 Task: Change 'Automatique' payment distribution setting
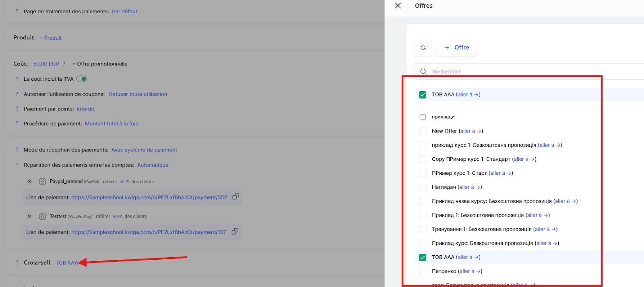point(153,165)
